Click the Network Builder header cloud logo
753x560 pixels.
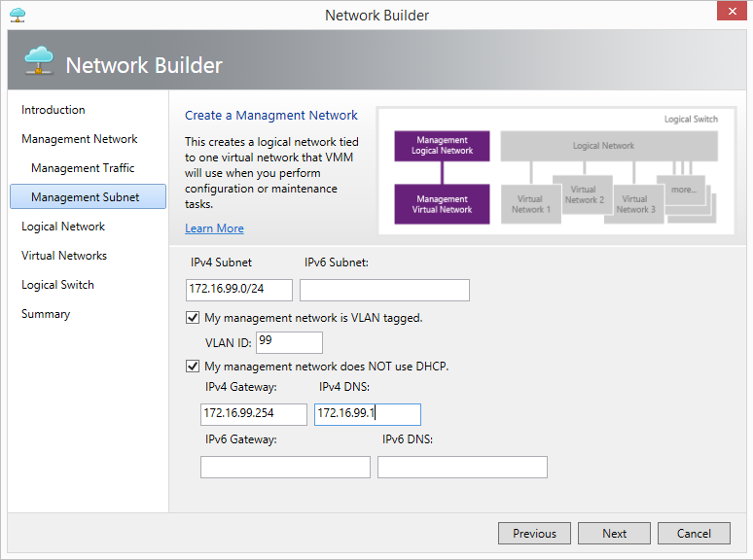point(39,63)
